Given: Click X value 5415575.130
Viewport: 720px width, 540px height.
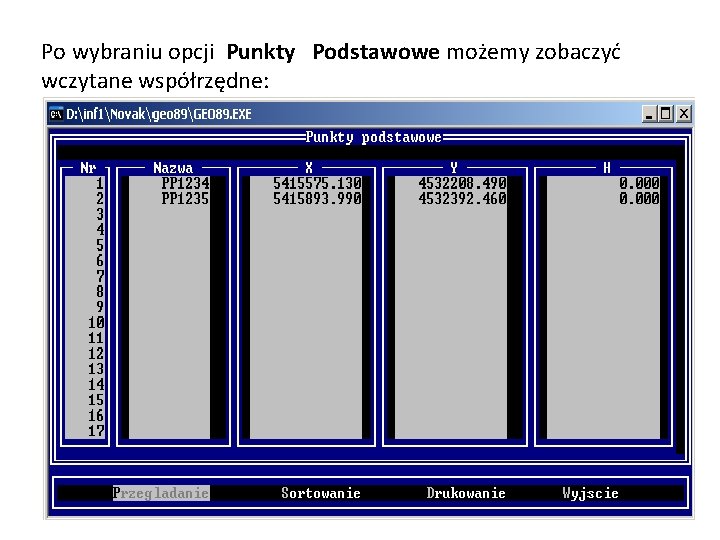Looking at the screenshot, I should 317,183.
